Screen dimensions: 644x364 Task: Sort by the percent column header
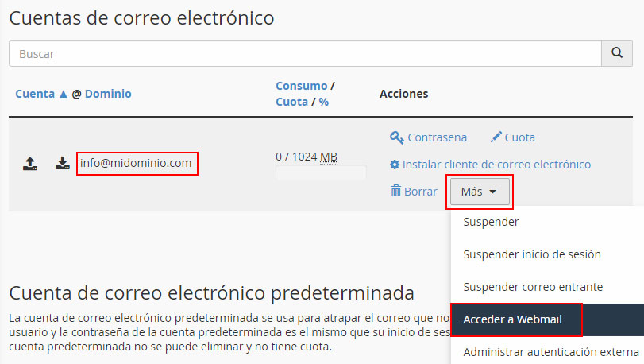click(x=324, y=102)
